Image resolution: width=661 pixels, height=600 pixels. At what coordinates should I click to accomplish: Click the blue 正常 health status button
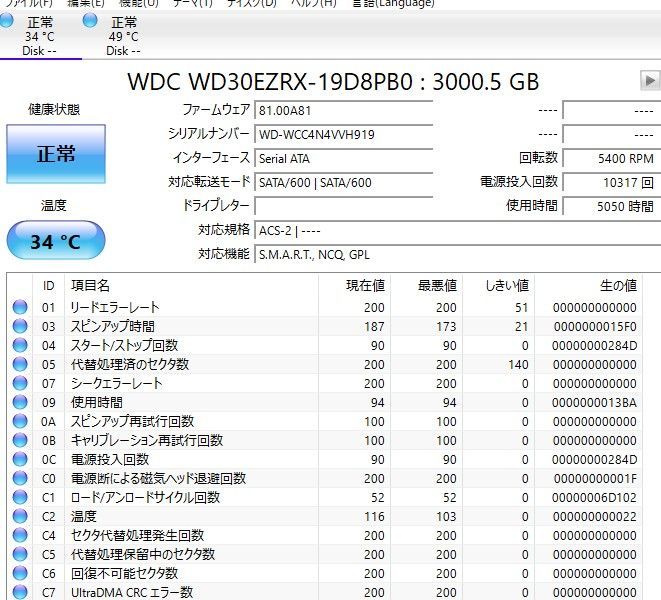(x=56, y=155)
